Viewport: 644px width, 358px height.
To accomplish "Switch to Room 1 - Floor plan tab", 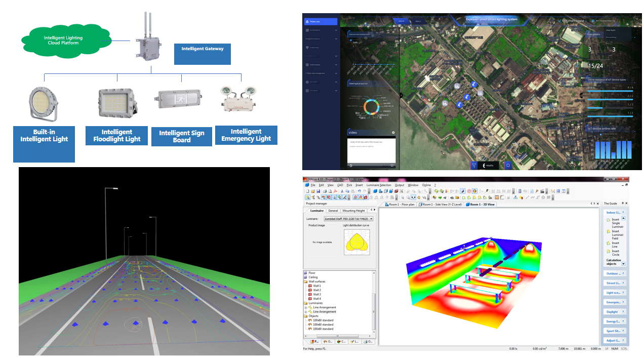I will click(400, 204).
